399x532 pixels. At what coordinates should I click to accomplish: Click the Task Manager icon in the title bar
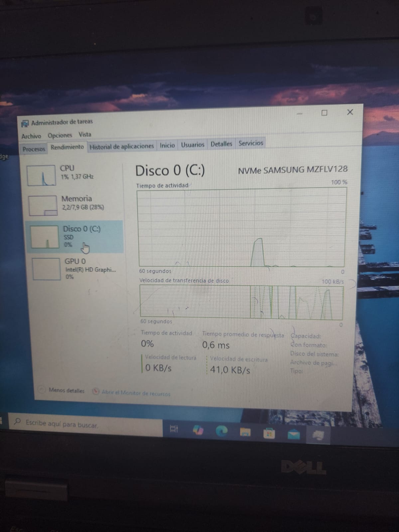(x=25, y=124)
